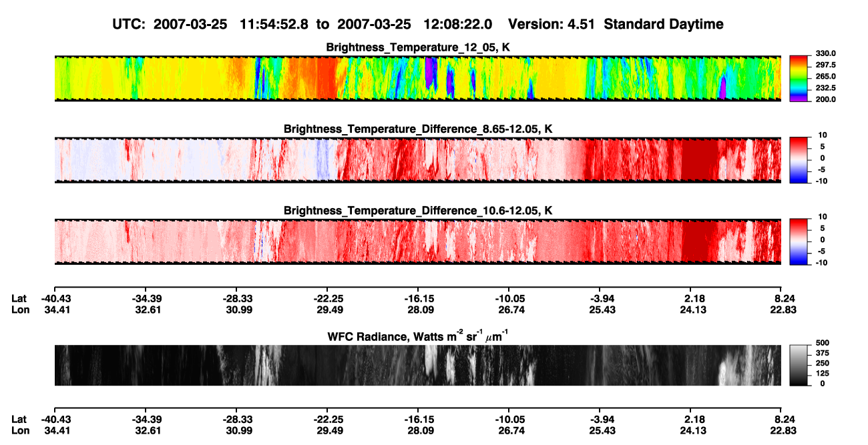868x445 pixels.
Task: Click the rainbow colorbar for Brightness Temperature
Action: [799, 79]
